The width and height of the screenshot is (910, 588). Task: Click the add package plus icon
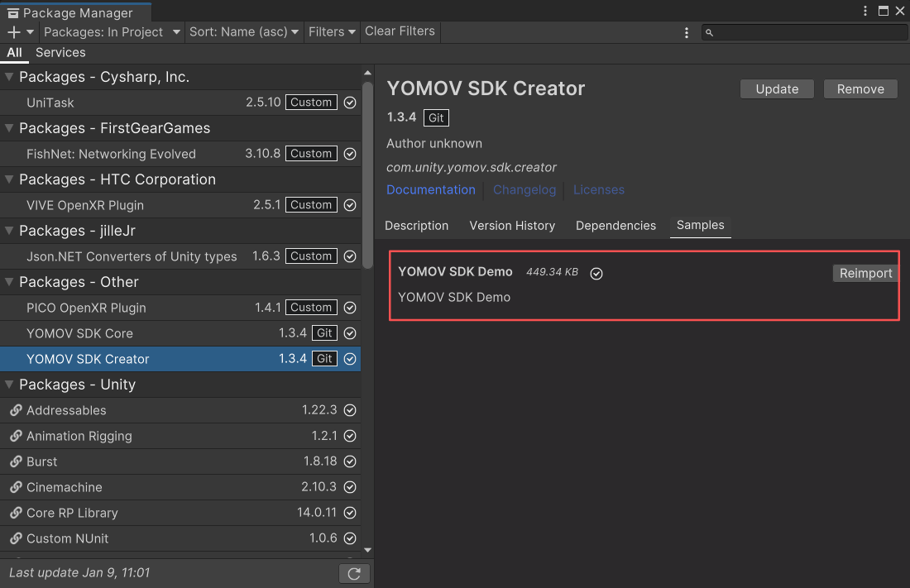14,32
